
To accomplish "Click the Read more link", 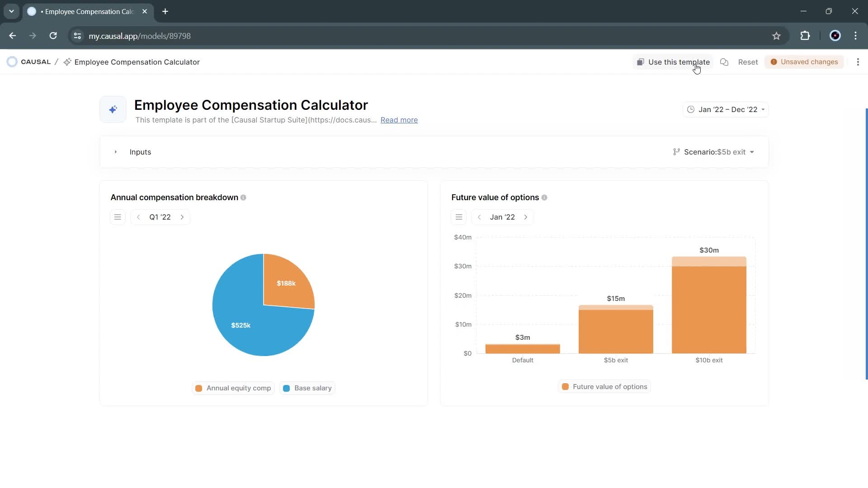I will pos(399,120).
